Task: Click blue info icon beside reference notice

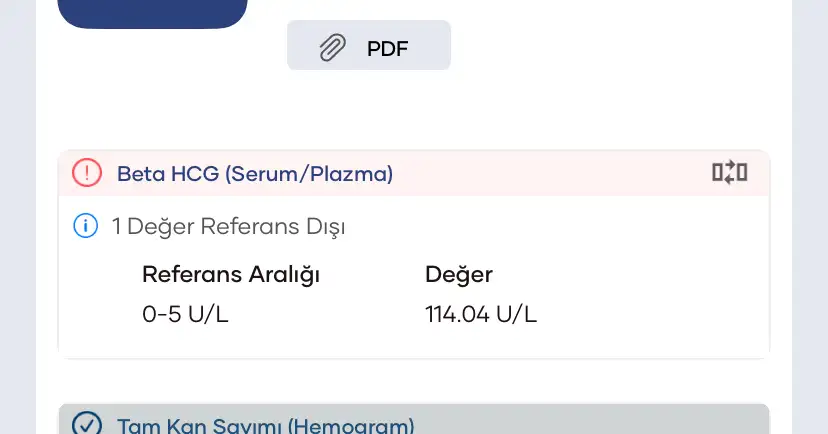Action: click(86, 227)
